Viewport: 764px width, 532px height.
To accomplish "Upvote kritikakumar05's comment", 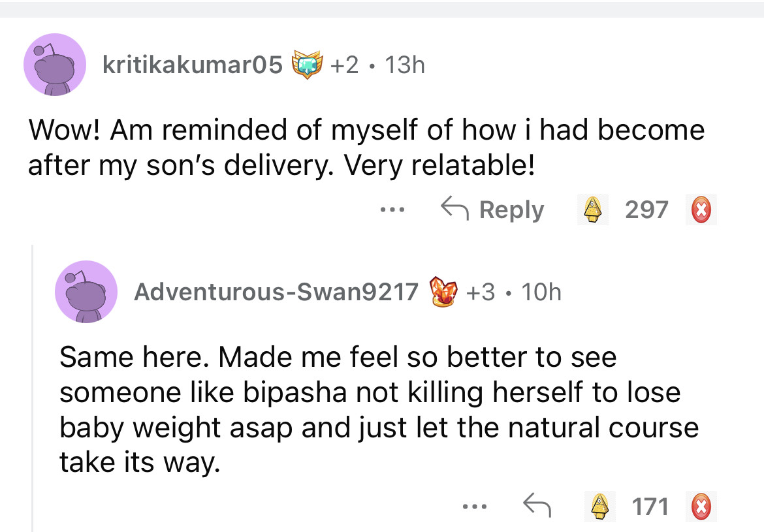I will (593, 210).
